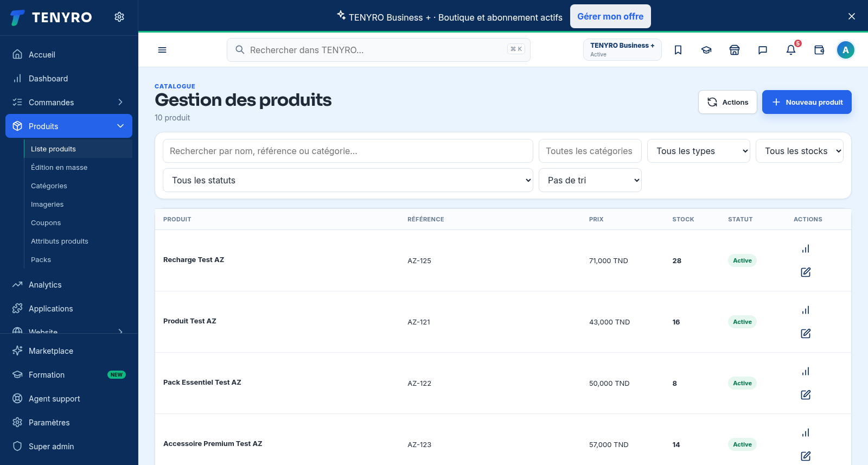Open TENYRO Business + Active plan badge
Image resolution: width=868 pixels, height=465 pixels.
(622, 49)
